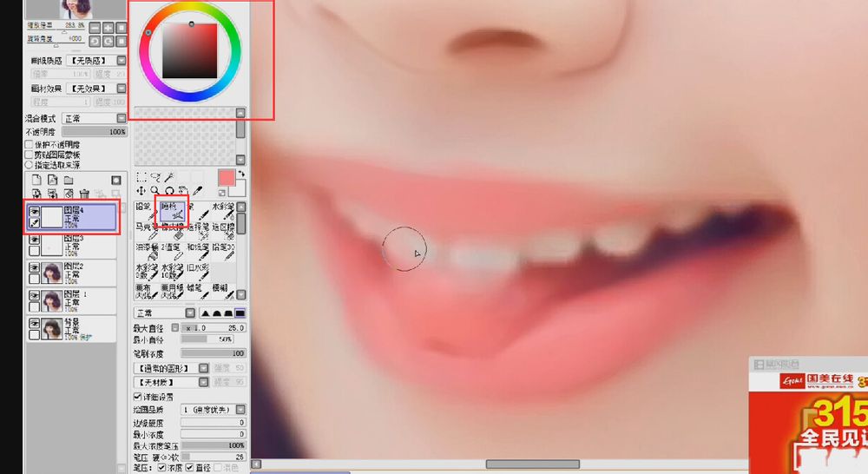Select the magic wand tool
868x474 pixels.
(x=169, y=176)
